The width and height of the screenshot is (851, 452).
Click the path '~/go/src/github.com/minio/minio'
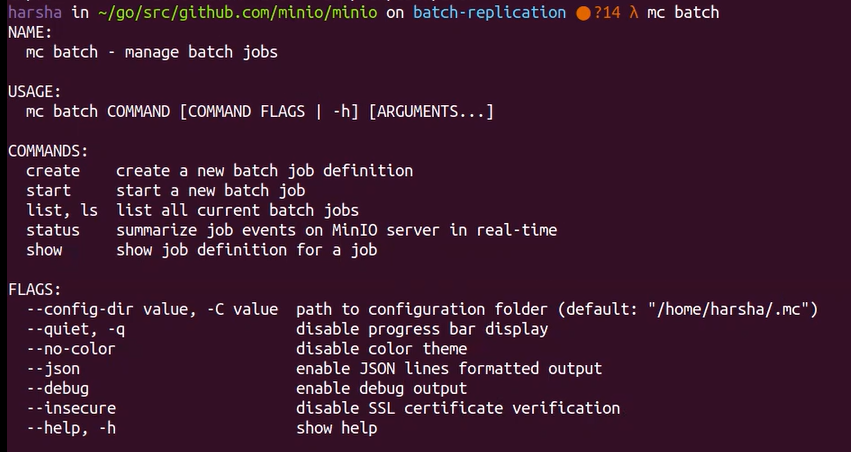click(238, 12)
